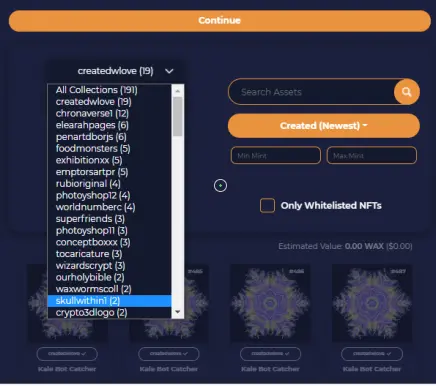Select ourholybible (2) collection
Viewport: 436px width, 386px height.
pyautogui.click(x=109, y=277)
